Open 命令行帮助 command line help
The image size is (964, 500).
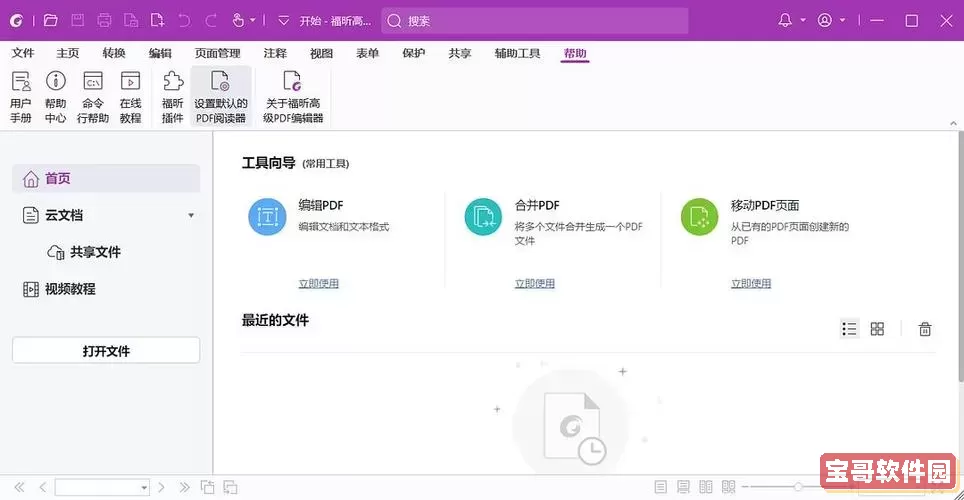[93, 97]
